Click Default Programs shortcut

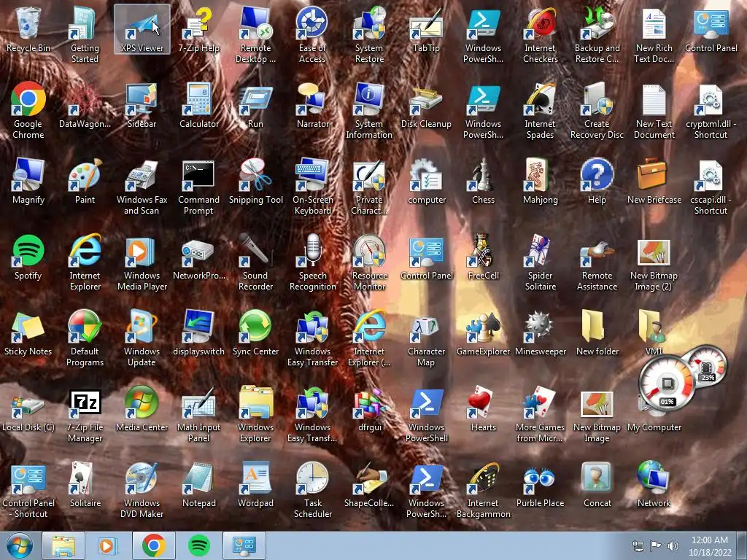pyautogui.click(x=85, y=338)
